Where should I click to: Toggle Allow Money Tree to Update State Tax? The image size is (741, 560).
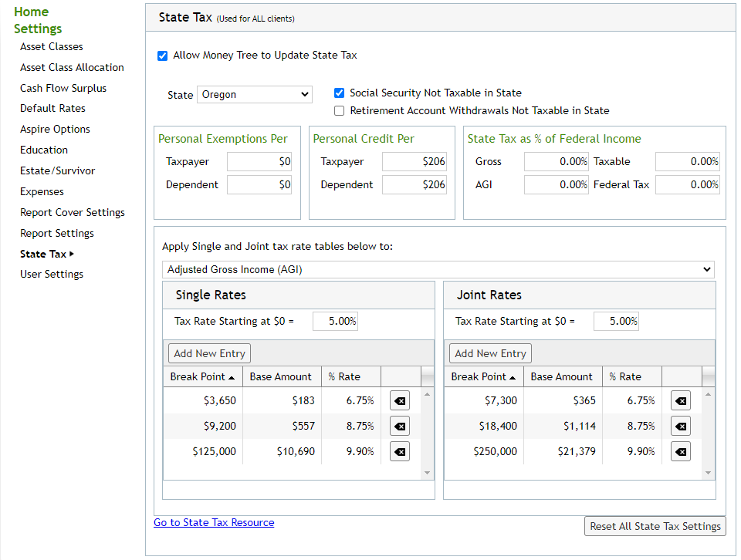pos(163,56)
